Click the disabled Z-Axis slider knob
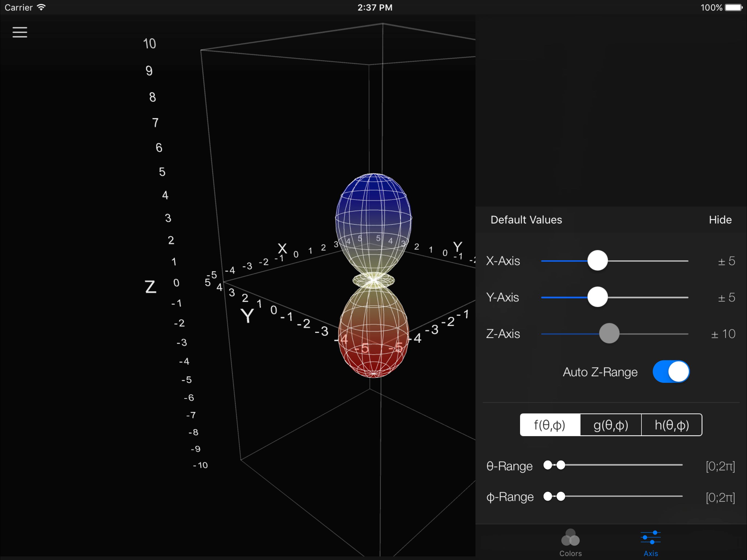Viewport: 747px width, 560px height. (x=609, y=333)
